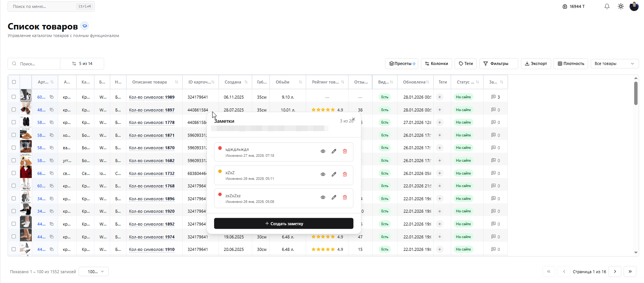The height and width of the screenshot is (283, 644).
Task: Click the "Создать заметку" button
Action: point(283,224)
